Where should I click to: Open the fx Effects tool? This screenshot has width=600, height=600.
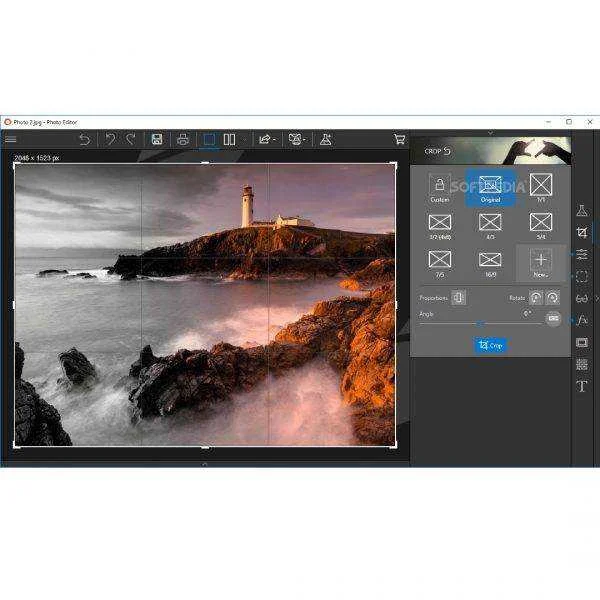582,320
